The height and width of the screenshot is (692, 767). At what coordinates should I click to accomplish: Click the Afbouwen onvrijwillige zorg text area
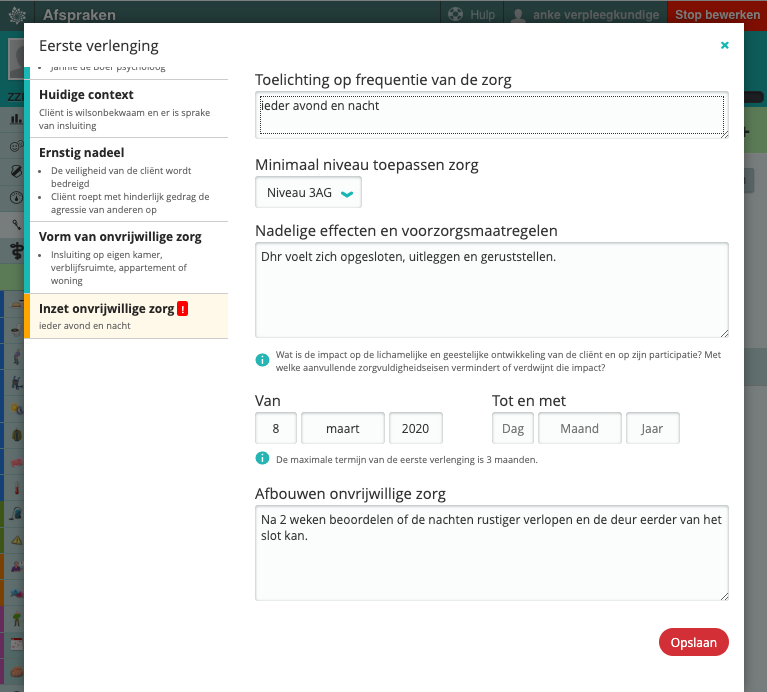pyautogui.click(x=491, y=553)
